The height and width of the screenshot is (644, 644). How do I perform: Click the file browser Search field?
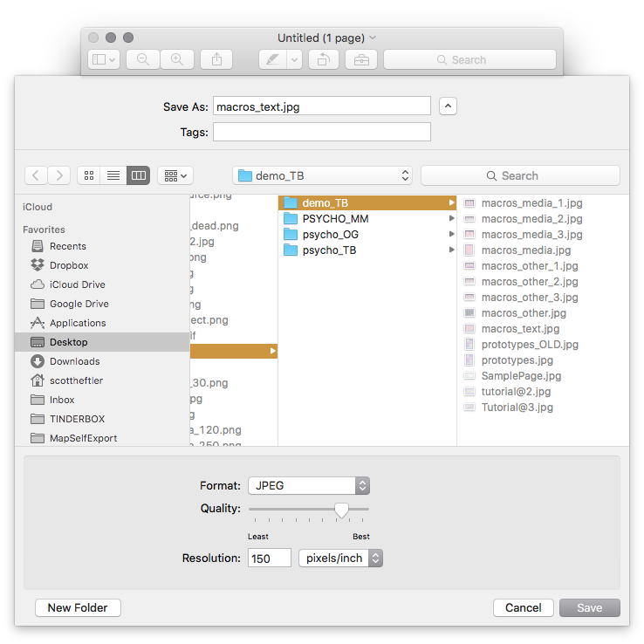pyautogui.click(x=520, y=175)
